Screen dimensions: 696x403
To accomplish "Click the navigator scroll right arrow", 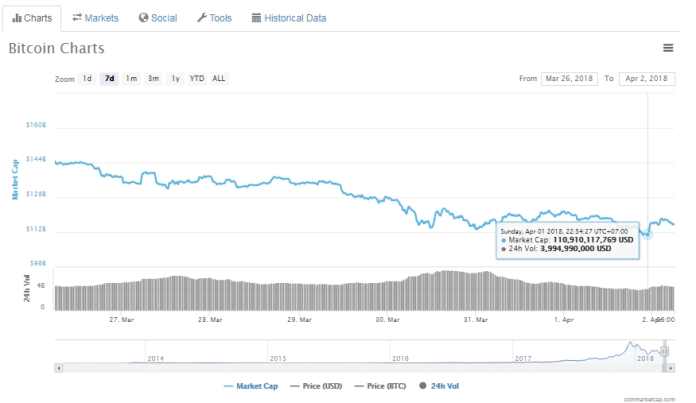I will 671,368.
